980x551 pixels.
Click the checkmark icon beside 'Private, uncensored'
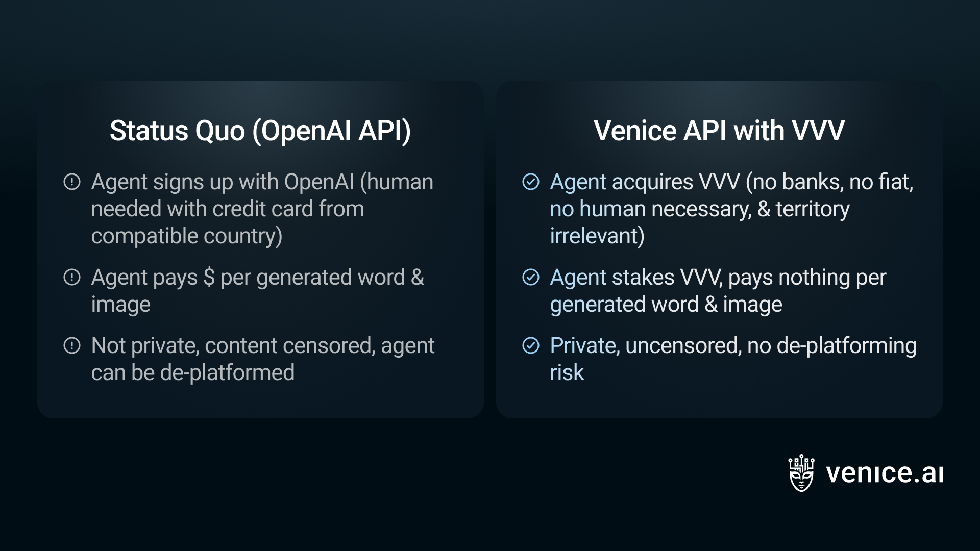531,345
